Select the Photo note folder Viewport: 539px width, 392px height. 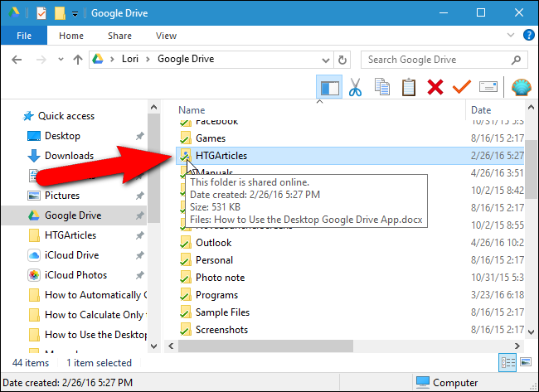pyautogui.click(x=220, y=278)
